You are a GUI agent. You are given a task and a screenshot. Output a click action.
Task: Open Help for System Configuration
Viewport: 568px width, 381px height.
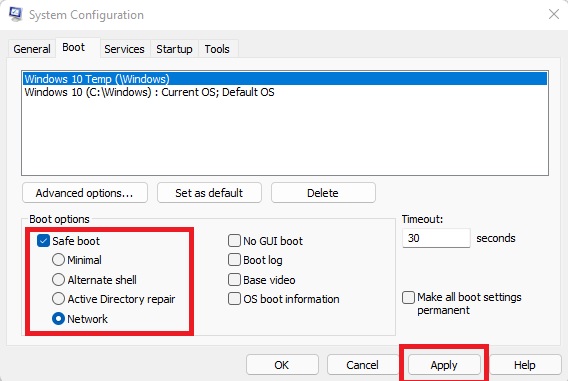(x=525, y=365)
